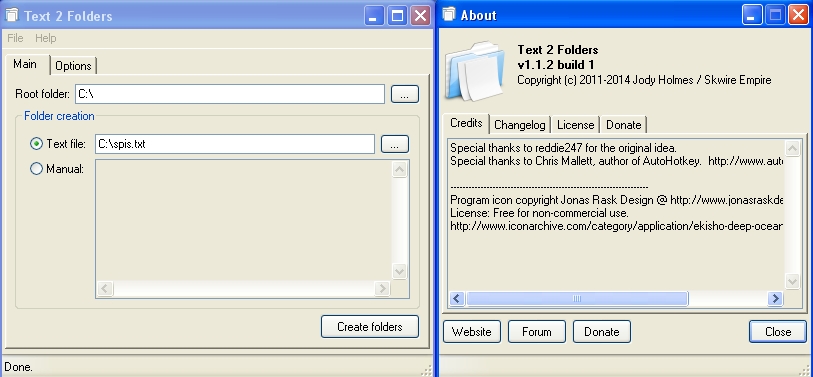Screen dimensions: 813x377
Task: Click the Donate button at bottom
Action: 602,332
